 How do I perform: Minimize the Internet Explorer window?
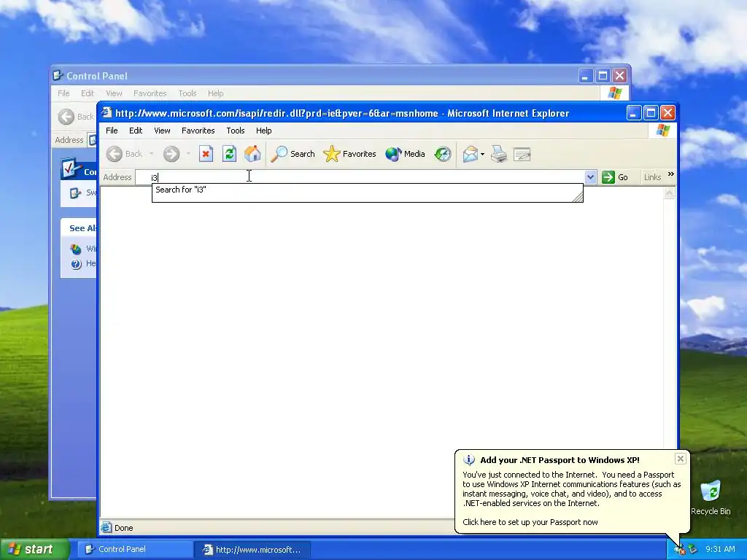click(x=634, y=113)
